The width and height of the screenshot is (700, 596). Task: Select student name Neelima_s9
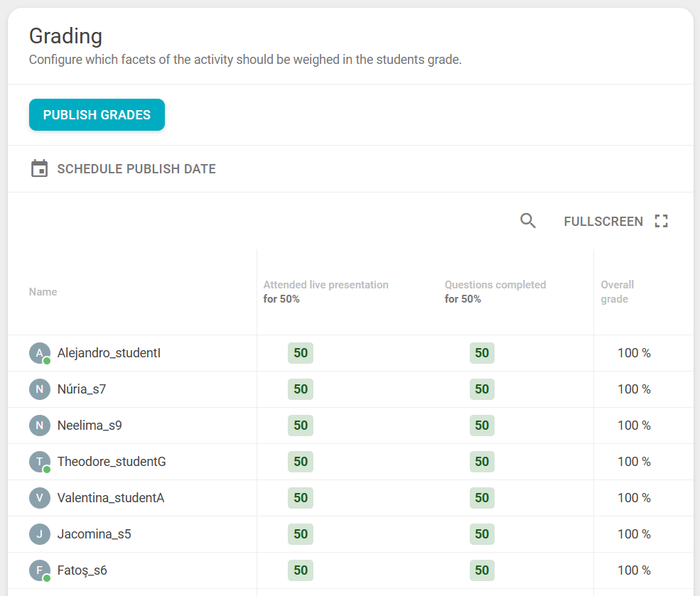point(90,425)
